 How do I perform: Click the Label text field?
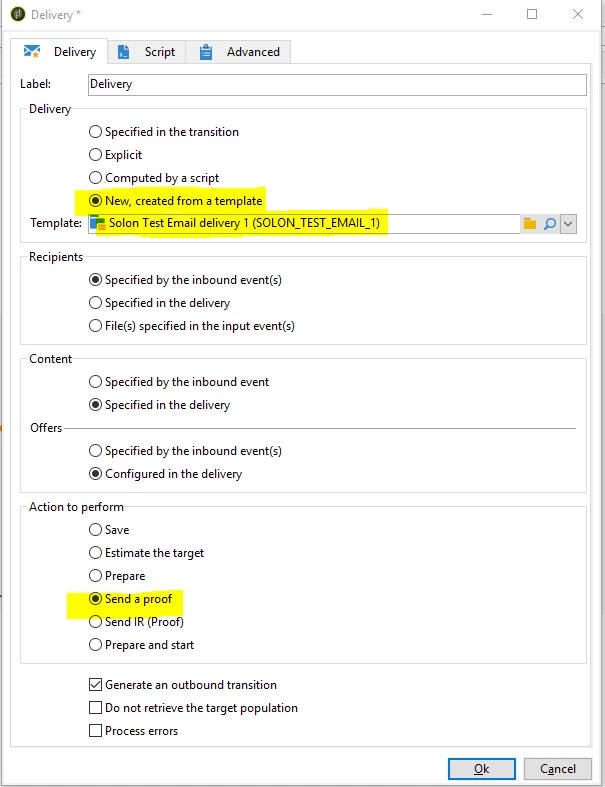point(337,84)
